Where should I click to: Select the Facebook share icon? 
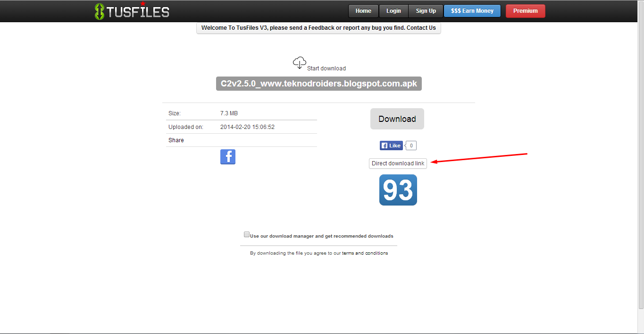(x=227, y=156)
